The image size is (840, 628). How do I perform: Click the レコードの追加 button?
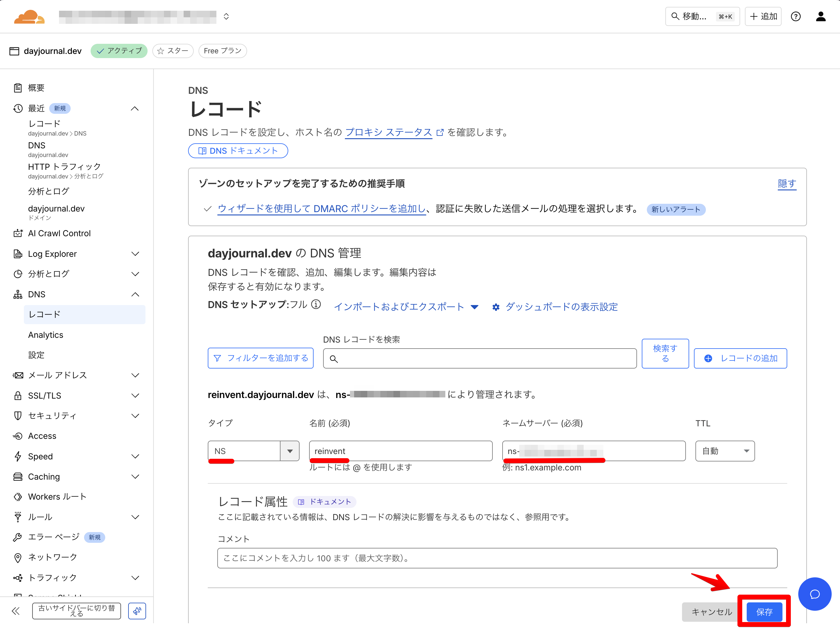pyautogui.click(x=740, y=358)
